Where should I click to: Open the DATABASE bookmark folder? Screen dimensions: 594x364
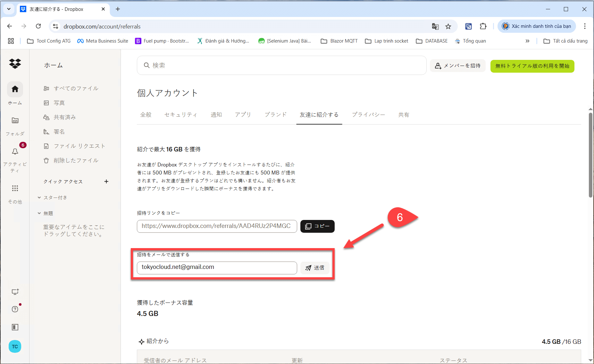pyautogui.click(x=431, y=41)
